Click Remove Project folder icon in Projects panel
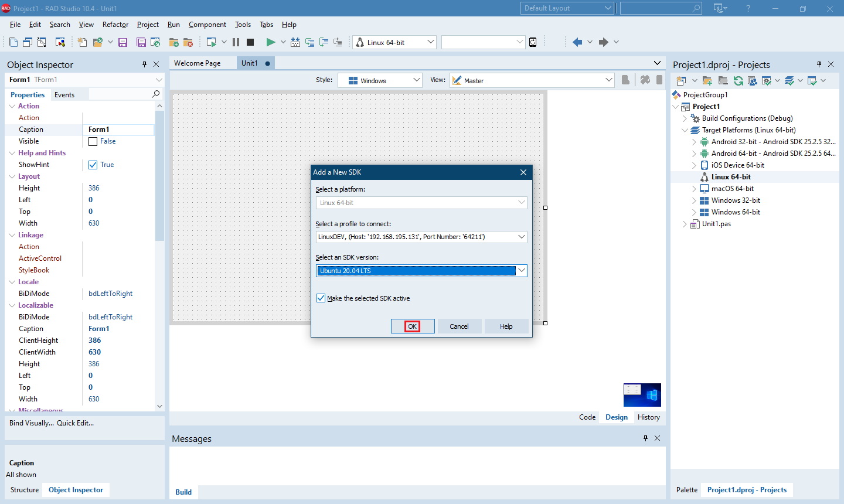844x504 pixels. [x=723, y=80]
